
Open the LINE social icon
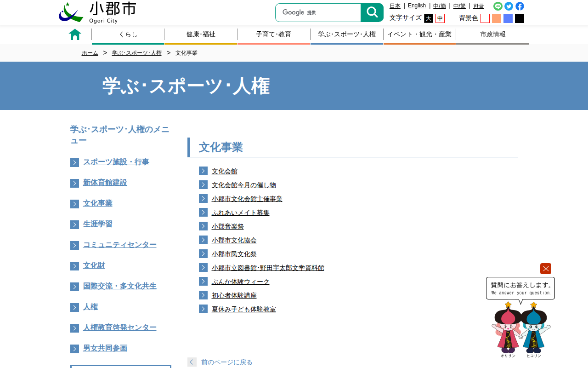[498, 6]
